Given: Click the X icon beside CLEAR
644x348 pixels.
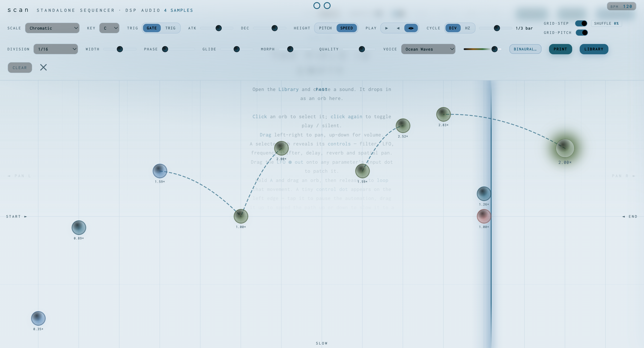Looking at the screenshot, I should tap(44, 67).
